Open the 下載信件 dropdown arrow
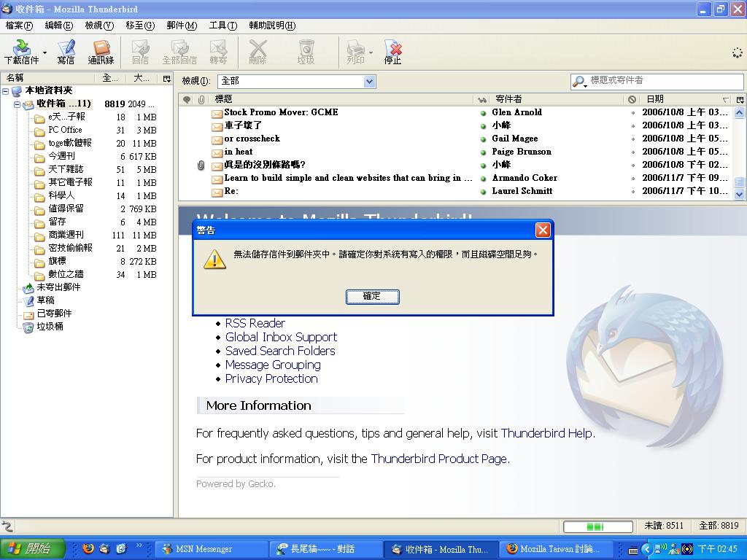747x560 pixels. (x=44, y=52)
